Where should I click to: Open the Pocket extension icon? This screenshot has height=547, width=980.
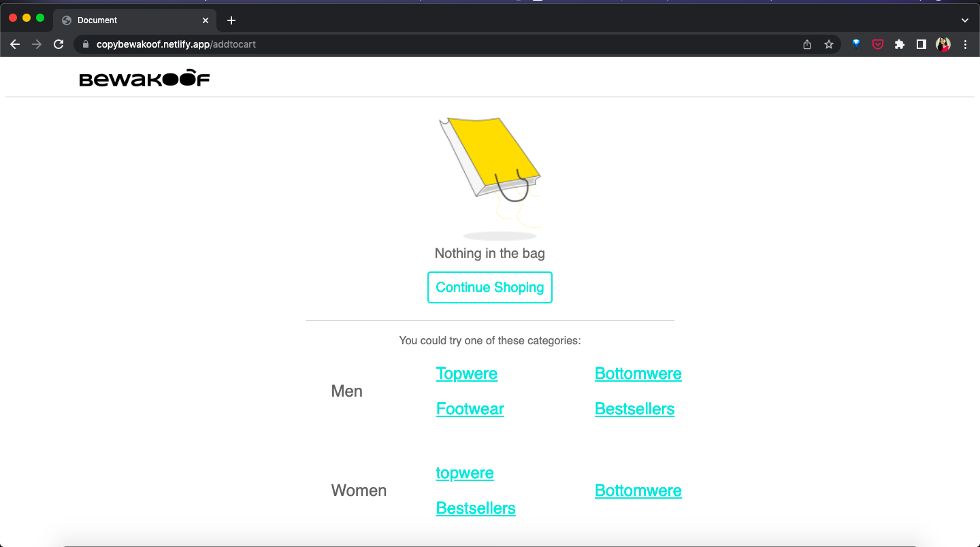pyautogui.click(x=878, y=44)
